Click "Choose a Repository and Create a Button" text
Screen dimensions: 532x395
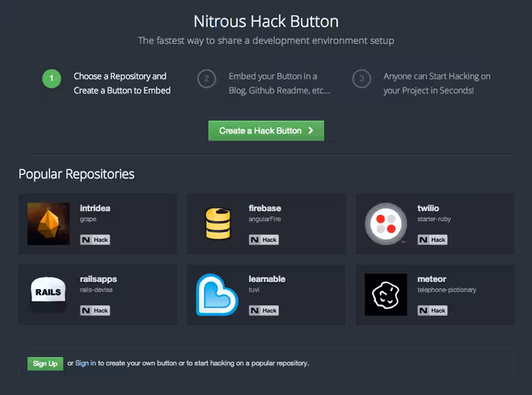(122, 83)
